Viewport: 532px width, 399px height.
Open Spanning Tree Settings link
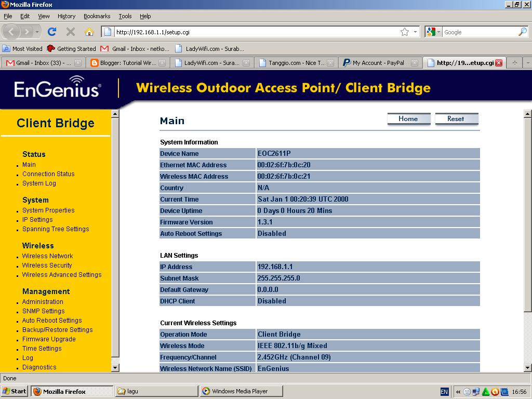(56, 229)
